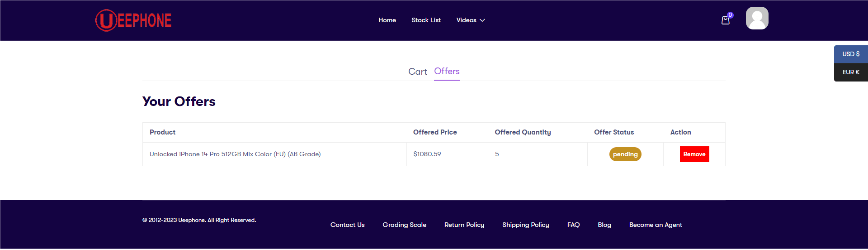Open the Return Policy link

(x=464, y=225)
